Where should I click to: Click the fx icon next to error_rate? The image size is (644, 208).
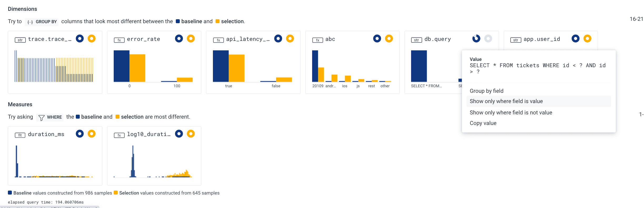tap(119, 40)
